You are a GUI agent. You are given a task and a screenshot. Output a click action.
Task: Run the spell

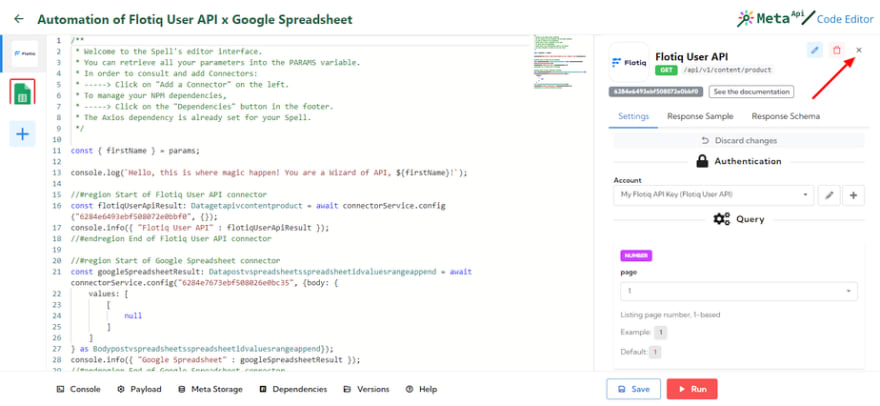click(692, 389)
